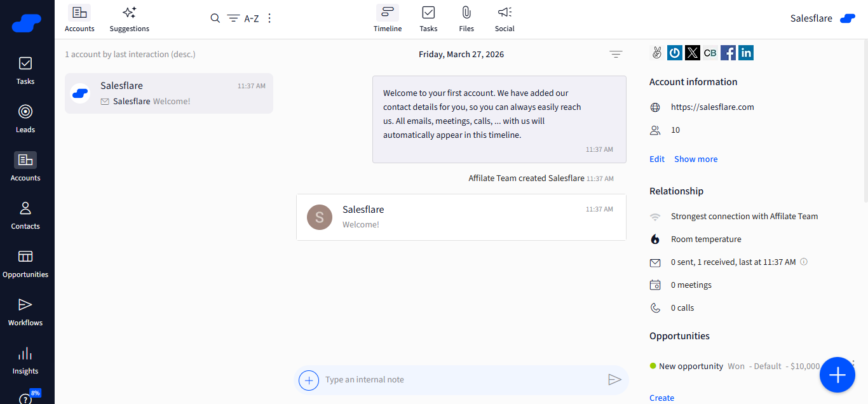Open the LinkedIn profile icon
Image resolution: width=868 pixels, height=404 pixels.
click(746, 53)
